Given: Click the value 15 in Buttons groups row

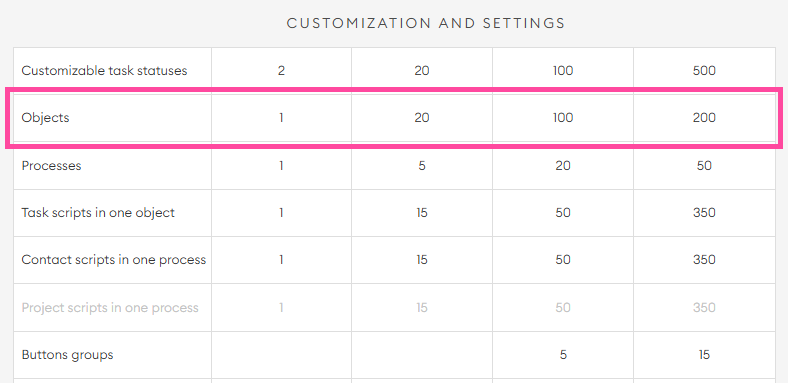Looking at the screenshot, I should point(704,355).
